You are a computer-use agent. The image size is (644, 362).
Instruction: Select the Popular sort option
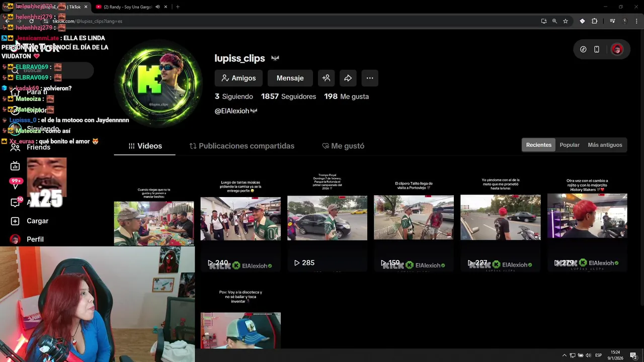pos(570,145)
